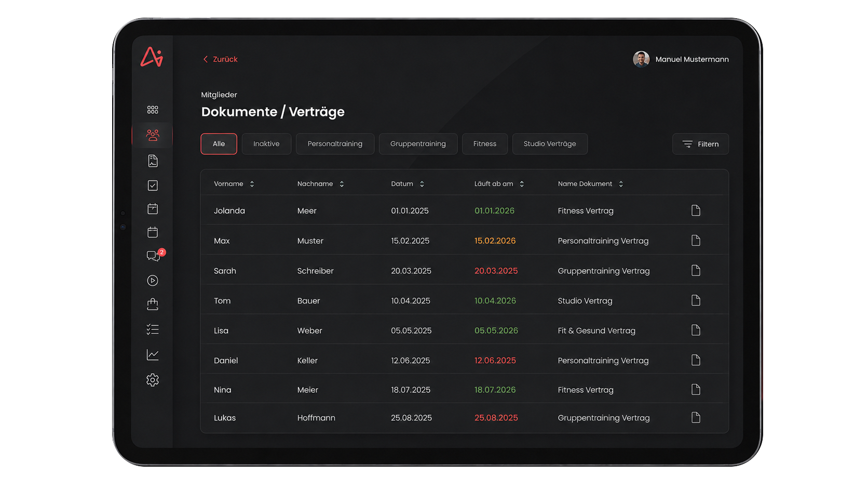Click the Studio Vertrag cell
Screen dimensions: 868x489
(585, 300)
